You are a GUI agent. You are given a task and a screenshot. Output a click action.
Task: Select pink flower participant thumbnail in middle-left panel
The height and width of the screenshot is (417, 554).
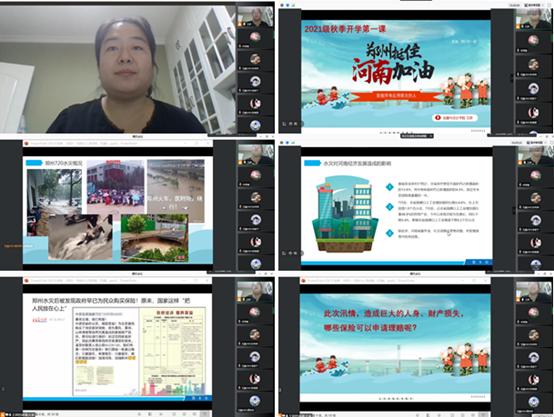(x=255, y=176)
